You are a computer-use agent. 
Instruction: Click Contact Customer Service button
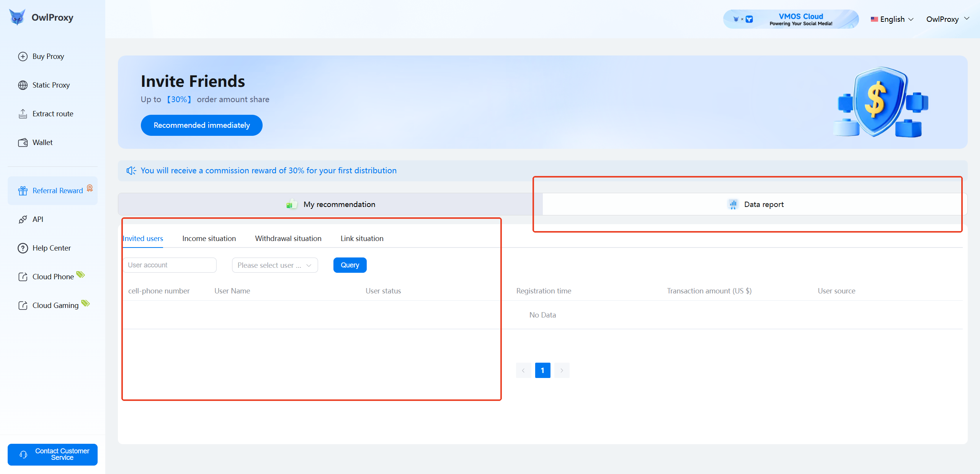(x=52, y=454)
